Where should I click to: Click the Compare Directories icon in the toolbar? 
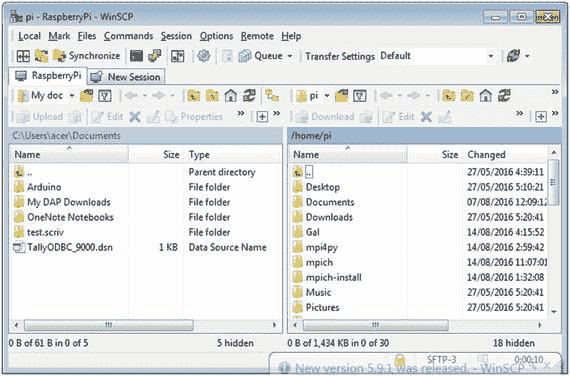coord(23,56)
